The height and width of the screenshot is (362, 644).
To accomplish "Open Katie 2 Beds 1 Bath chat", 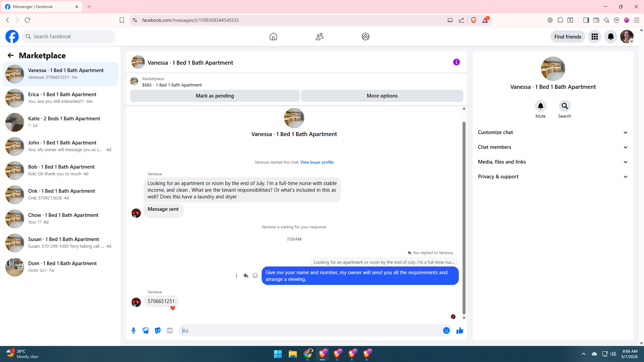I will (60, 122).
